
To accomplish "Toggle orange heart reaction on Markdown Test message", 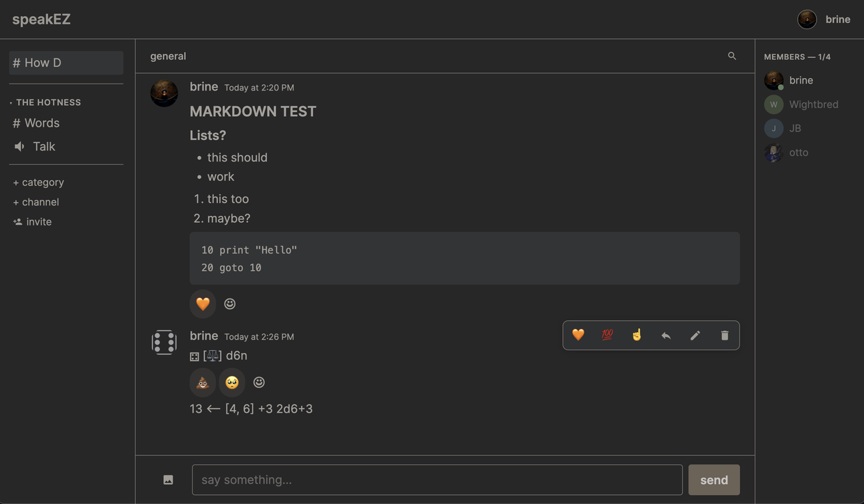I will [x=203, y=304].
